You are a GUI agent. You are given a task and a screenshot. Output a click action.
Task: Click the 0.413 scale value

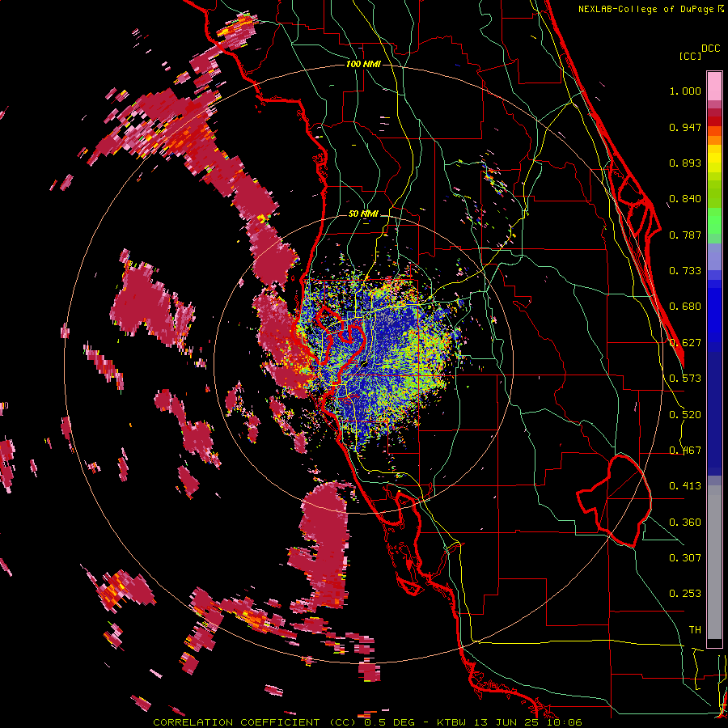click(685, 486)
